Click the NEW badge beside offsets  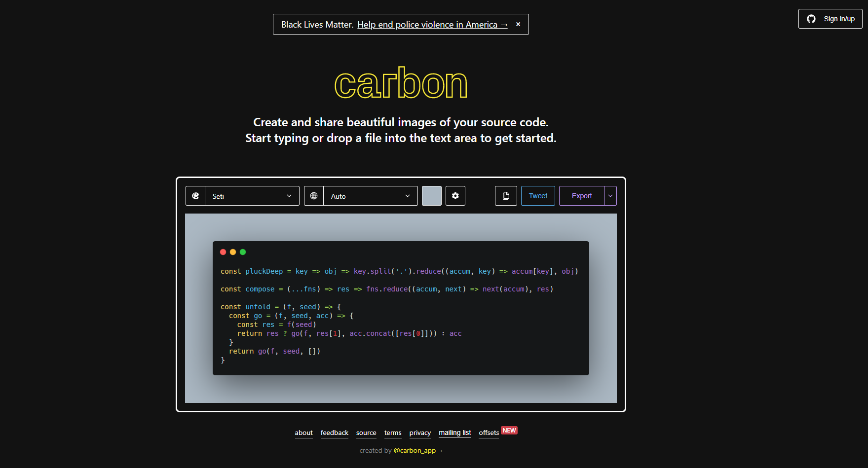click(509, 431)
